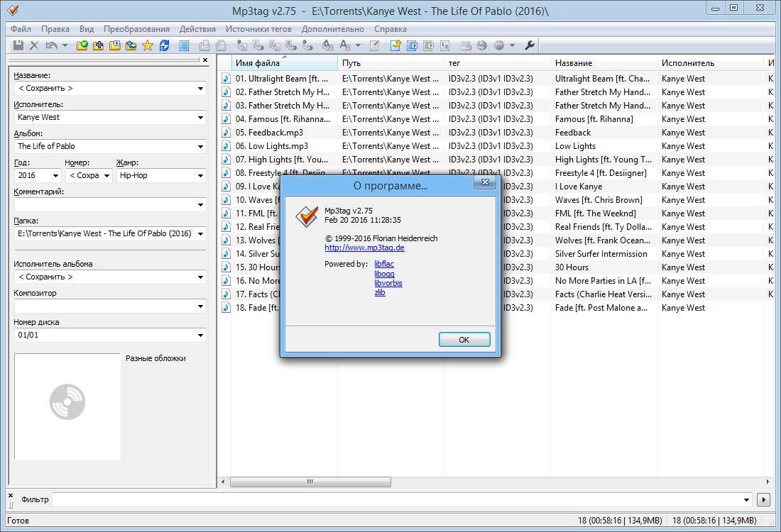Open the libflac link
This screenshot has width=781, height=532.
[x=384, y=264]
